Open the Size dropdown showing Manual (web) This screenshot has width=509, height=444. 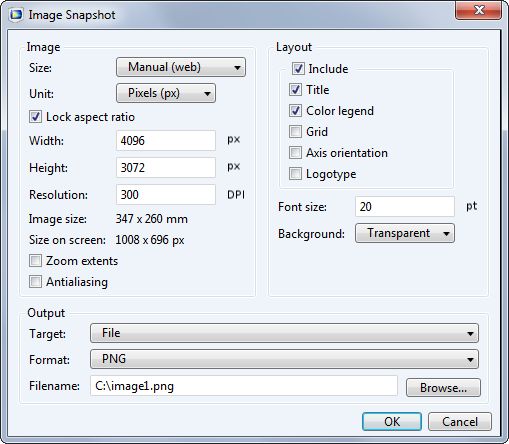[181, 67]
